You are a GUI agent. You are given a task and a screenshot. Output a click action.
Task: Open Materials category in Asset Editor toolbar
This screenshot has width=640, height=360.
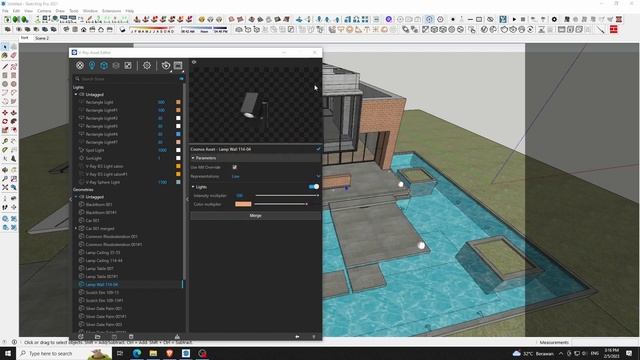point(80,65)
